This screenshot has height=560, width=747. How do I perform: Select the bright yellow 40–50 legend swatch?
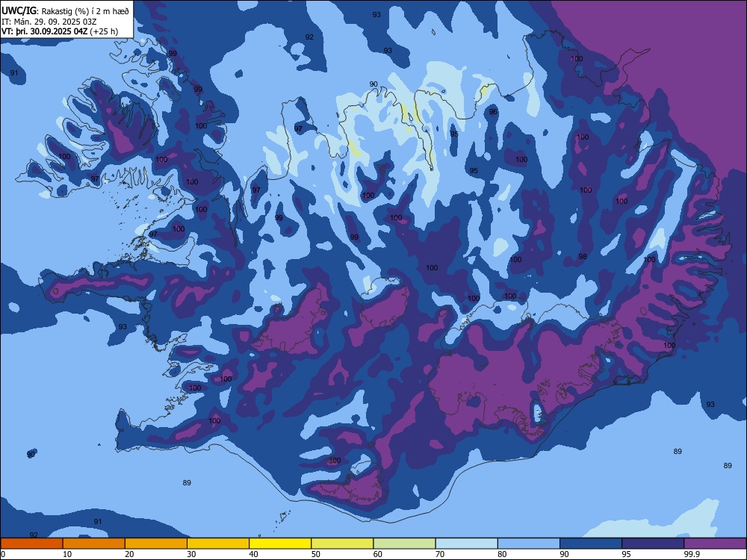[280, 544]
